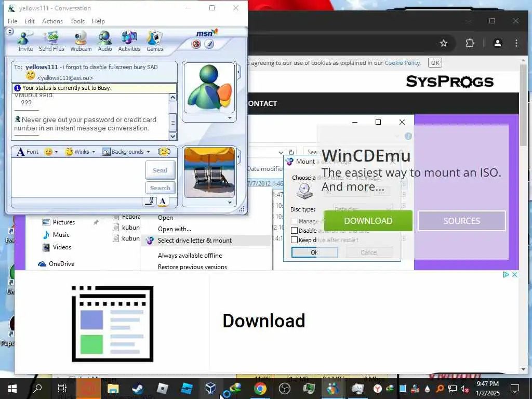Click the muted volume tray icon

pyautogui.click(x=464, y=389)
